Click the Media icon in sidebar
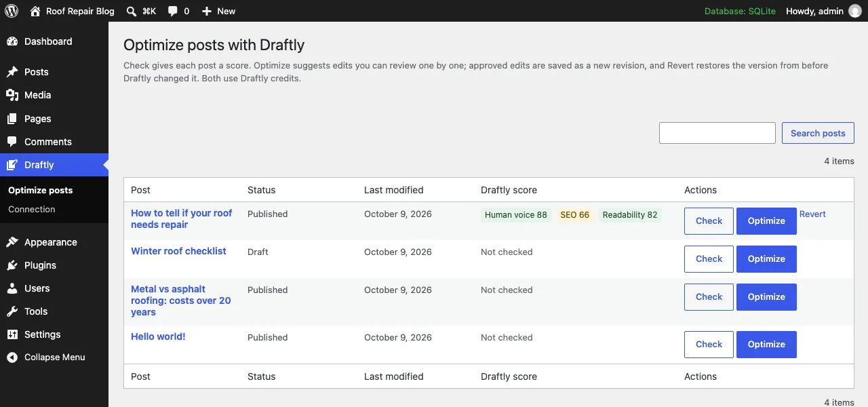Screen dimensions: 868x407 12,95
